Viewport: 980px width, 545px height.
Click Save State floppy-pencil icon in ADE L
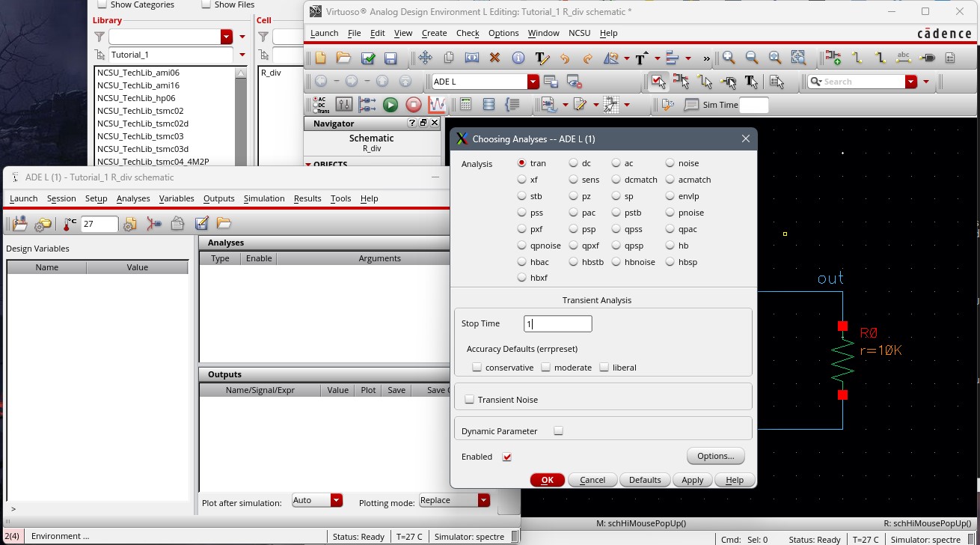click(x=201, y=223)
